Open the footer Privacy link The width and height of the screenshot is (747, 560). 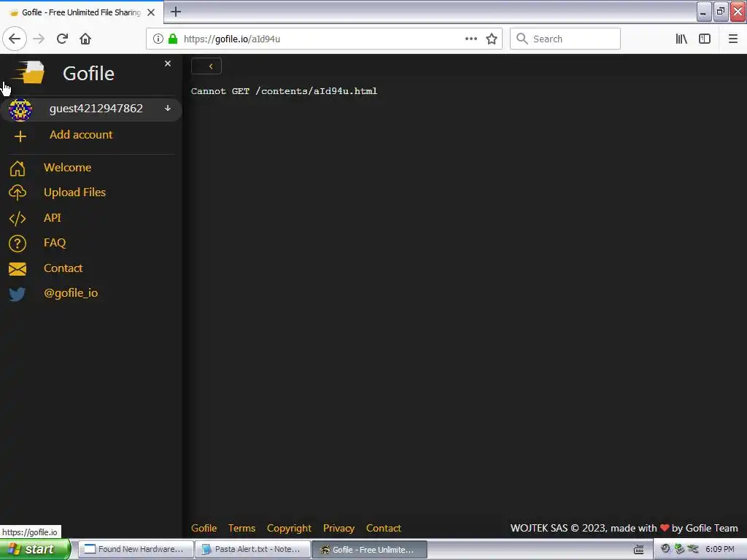click(x=338, y=528)
